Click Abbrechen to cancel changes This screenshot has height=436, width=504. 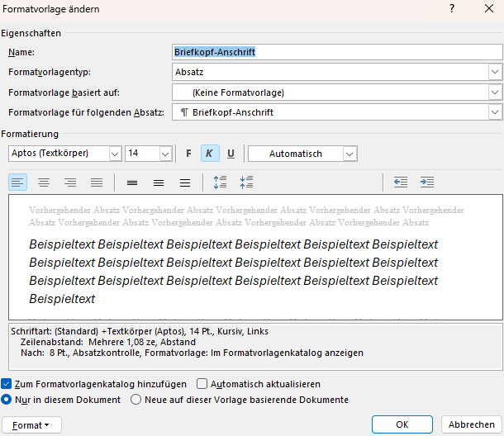472,424
